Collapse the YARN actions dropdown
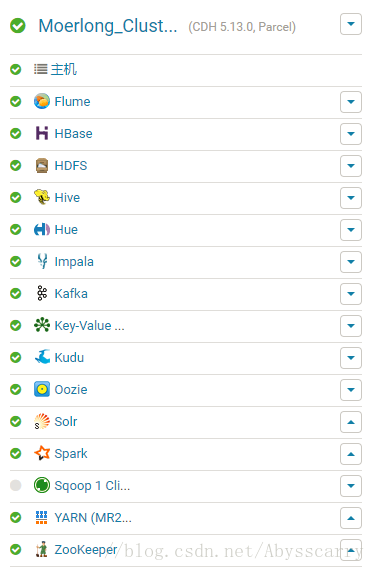The height and width of the screenshot is (571, 375). point(351,518)
